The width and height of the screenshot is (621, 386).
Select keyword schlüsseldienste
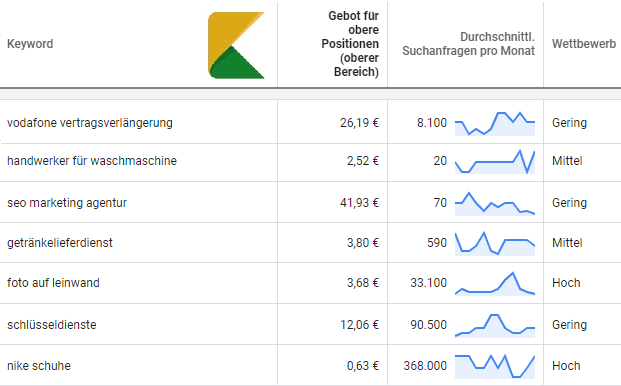[52, 325]
